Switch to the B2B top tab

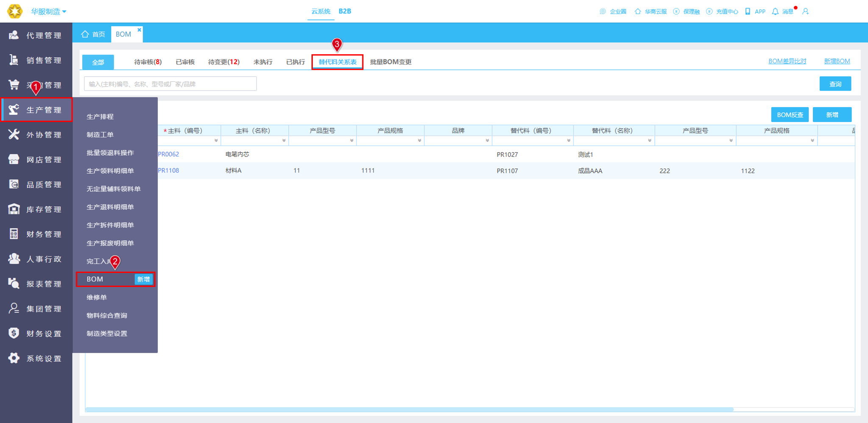click(x=345, y=11)
